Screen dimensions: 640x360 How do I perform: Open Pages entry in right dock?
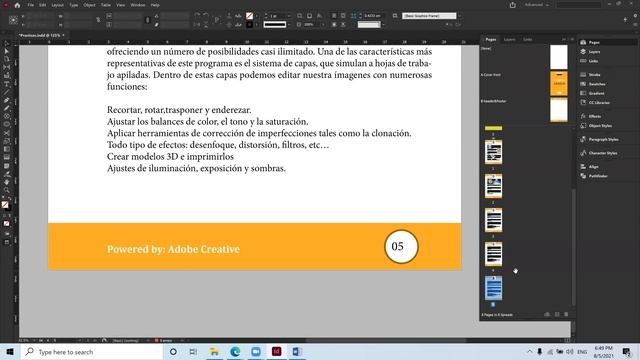[593, 42]
